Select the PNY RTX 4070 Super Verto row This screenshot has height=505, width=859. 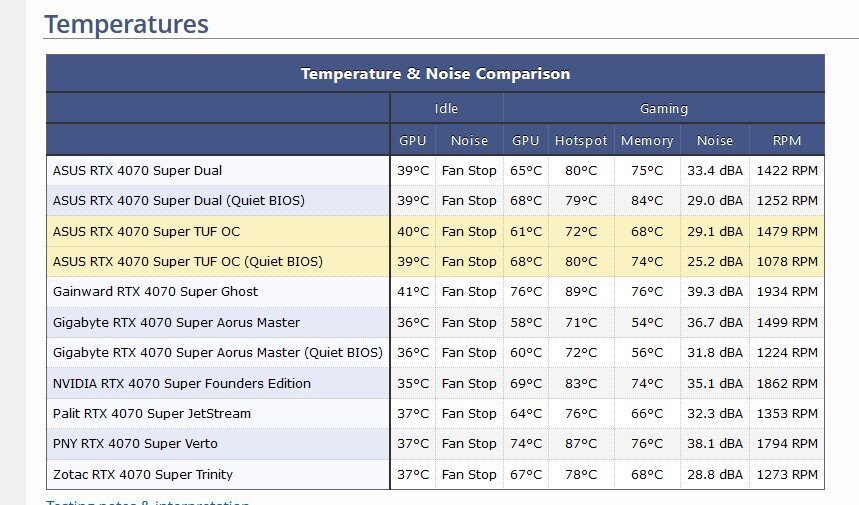tap(436, 444)
